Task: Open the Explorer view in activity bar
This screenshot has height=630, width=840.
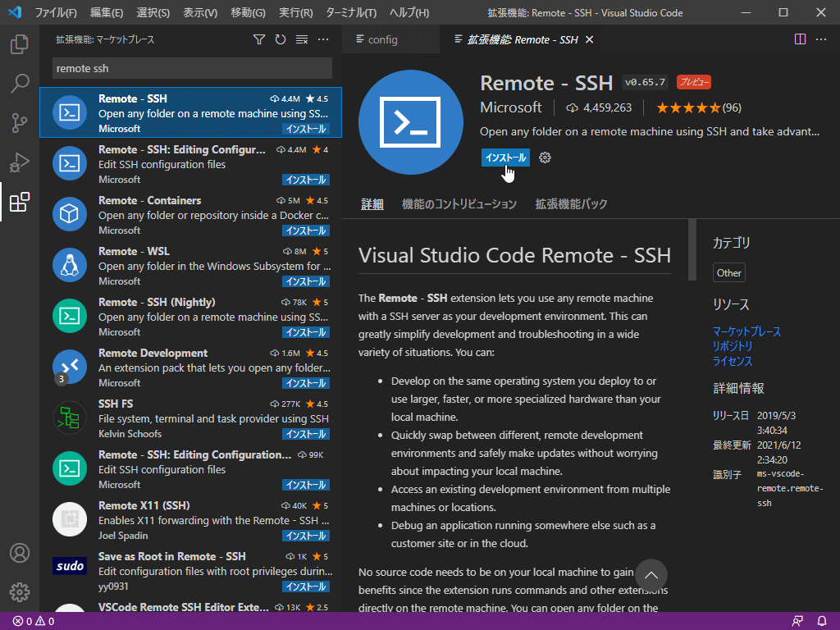Action: coord(19,45)
